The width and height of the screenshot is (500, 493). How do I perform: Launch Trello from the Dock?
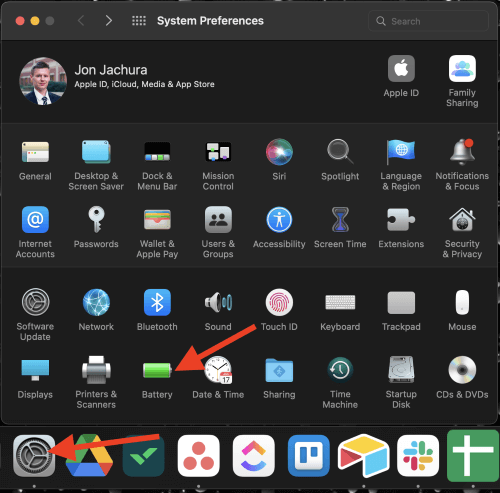pos(309,455)
